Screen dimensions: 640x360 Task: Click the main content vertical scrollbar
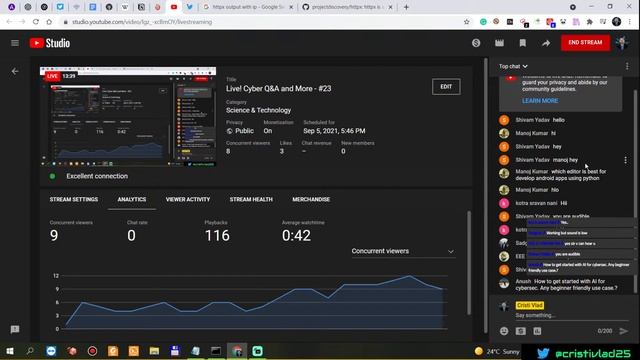pos(485,196)
